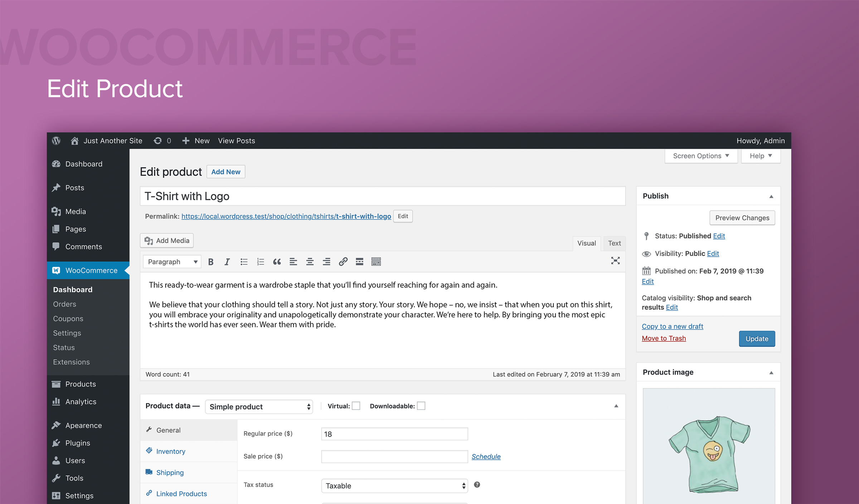Click the blue Update button

point(757,339)
